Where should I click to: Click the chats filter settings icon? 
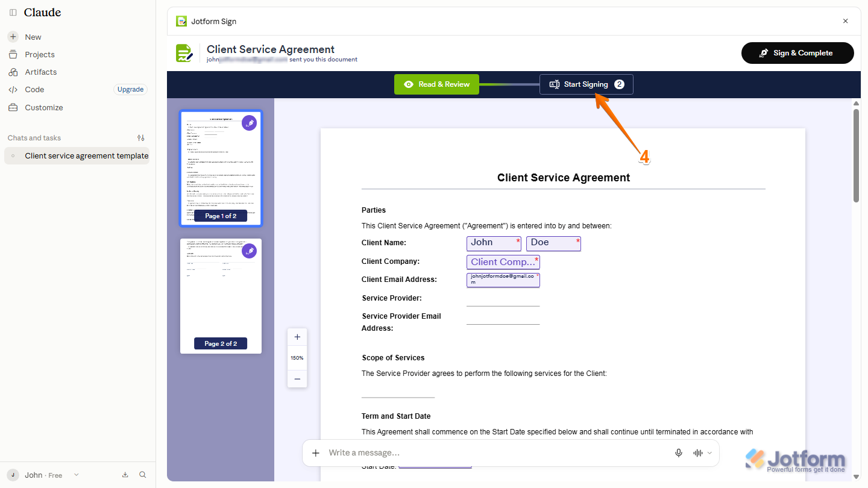click(x=141, y=138)
